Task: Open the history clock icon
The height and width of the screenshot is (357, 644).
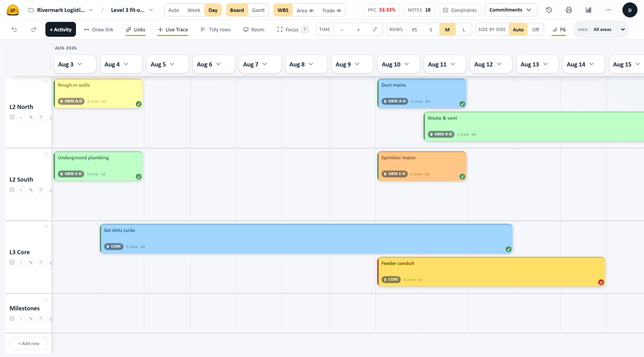Action: coord(549,10)
